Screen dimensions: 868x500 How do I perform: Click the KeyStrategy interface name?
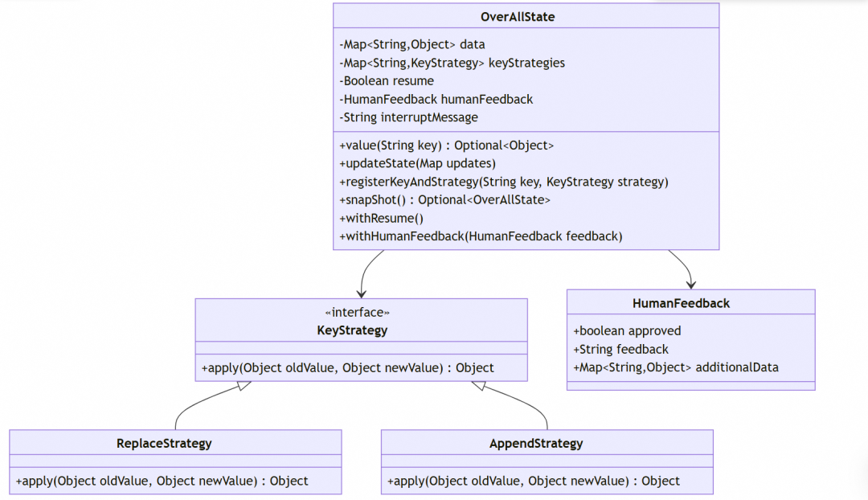tap(352, 330)
